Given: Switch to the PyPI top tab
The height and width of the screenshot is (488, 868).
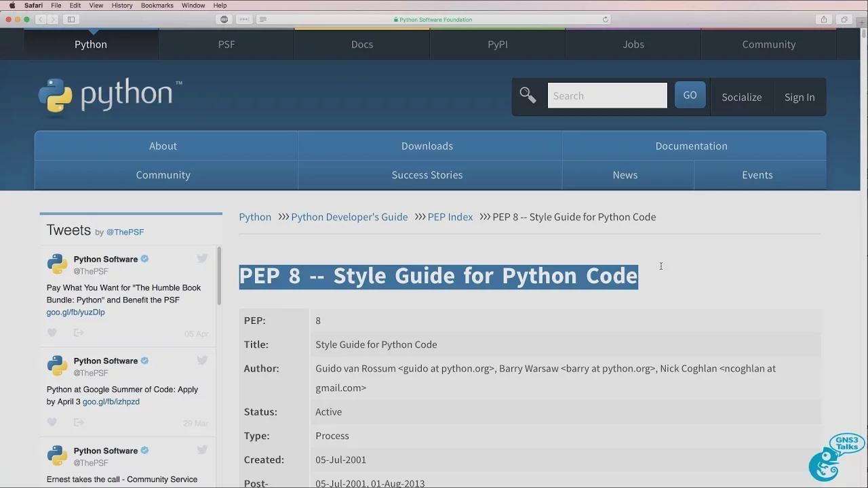Looking at the screenshot, I should coord(497,44).
